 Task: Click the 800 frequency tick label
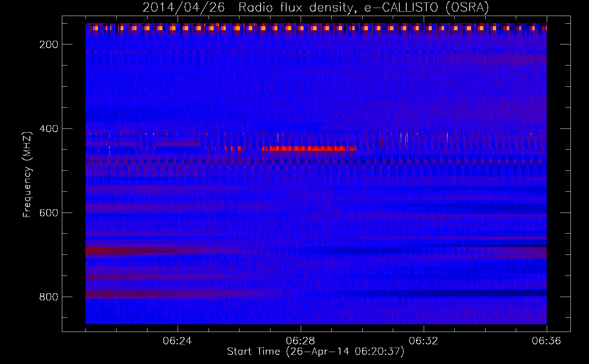click(x=49, y=297)
